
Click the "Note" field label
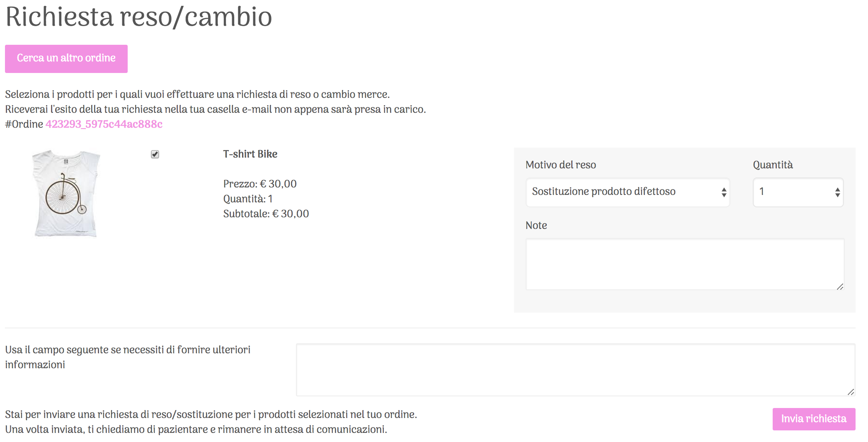click(x=536, y=225)
